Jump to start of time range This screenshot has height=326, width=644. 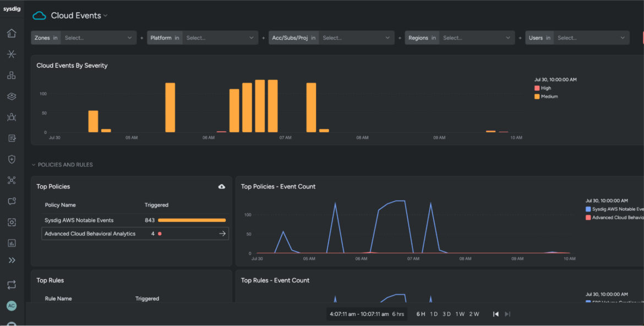point(496,314)
